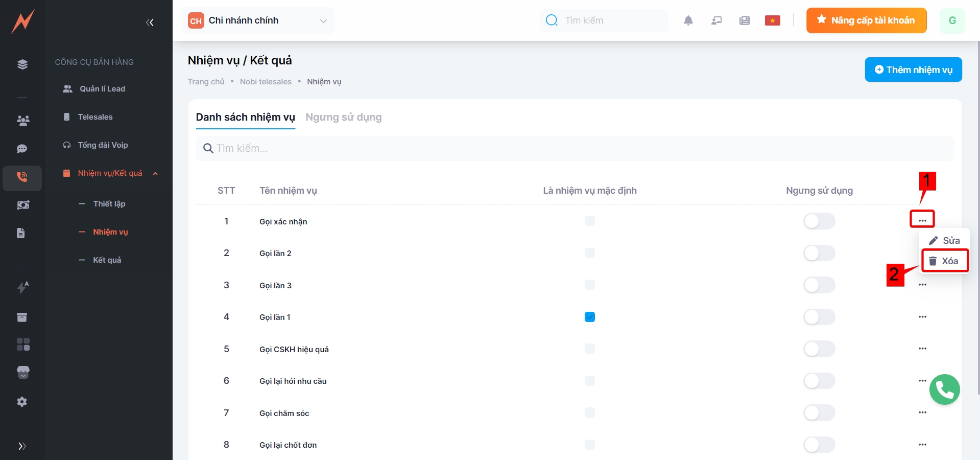Click the task list Tìm kiếm search field
980x460 pixels.
575,148
